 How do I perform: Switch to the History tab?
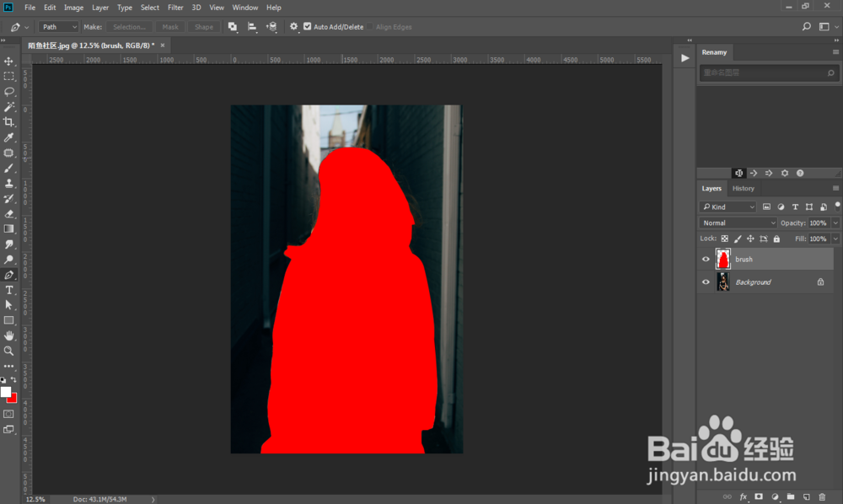click(x=743, y=188)
